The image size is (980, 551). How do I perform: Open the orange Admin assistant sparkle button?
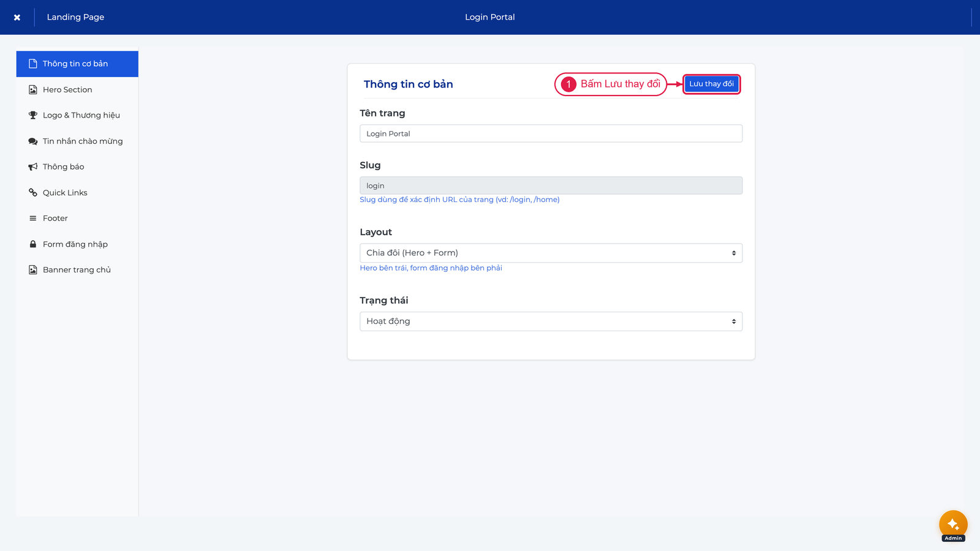[x=953, y=525]
